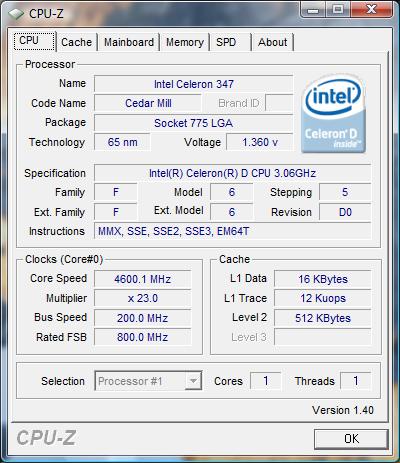Click the OK button
Screen dimensions: 400x463
tap(351, 439)
